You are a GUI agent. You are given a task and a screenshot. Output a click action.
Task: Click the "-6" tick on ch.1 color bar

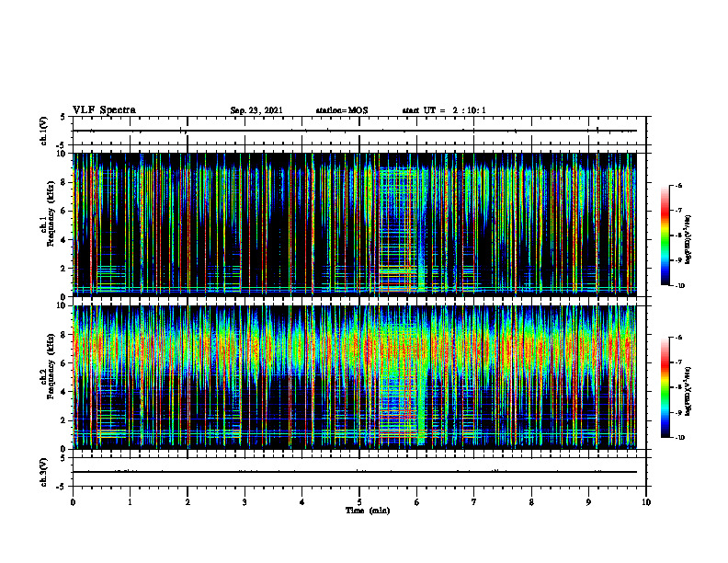678,185
